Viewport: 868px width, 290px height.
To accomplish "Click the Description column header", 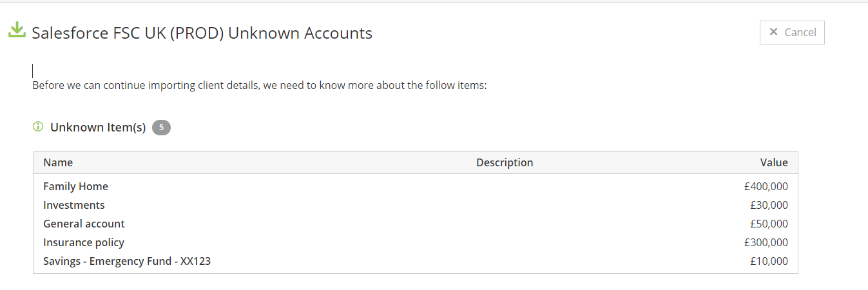I will pyautogui.click(x=505, y=162).
